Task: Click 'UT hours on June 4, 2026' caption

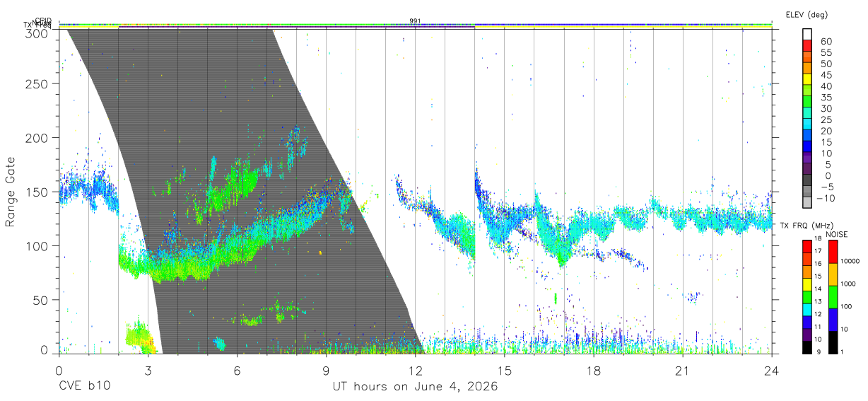Action: pyautogui.click(x=415, y=387)
